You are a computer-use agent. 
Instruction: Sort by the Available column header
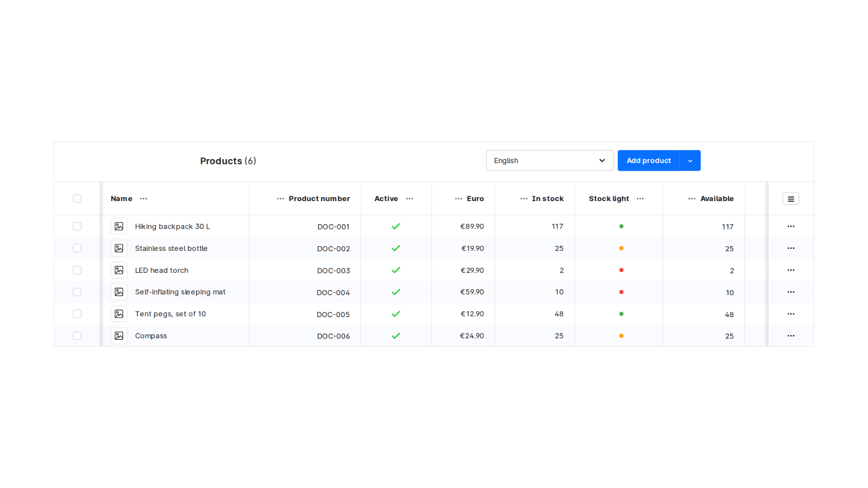(717, 199)
